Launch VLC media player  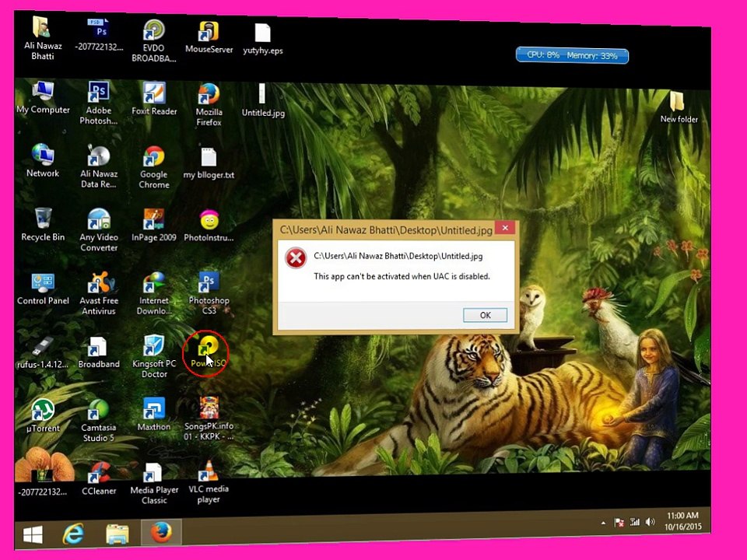(209, 483)
